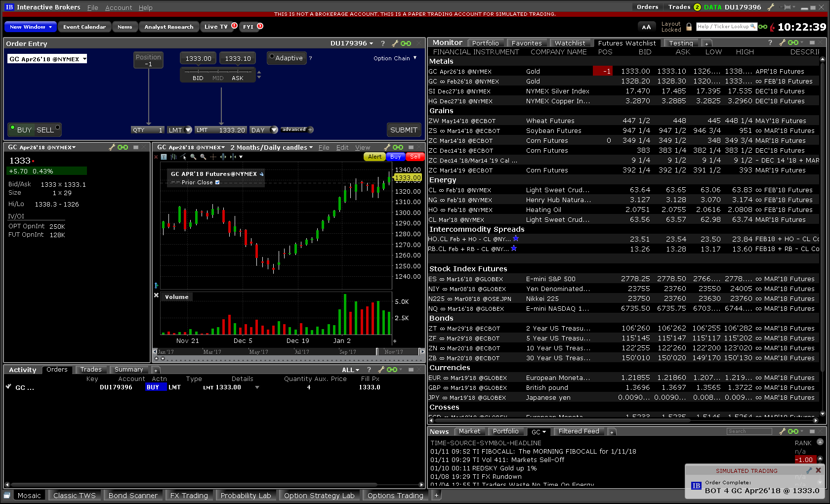Click the News search field
Viewport: 830px width, 504px height.
(x=749, y=431)
